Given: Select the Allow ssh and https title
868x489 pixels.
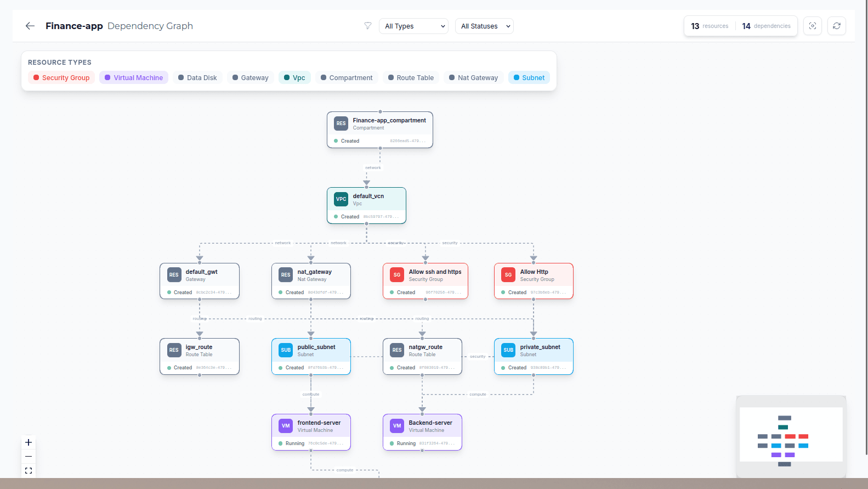Looking at the screenshot, I should click(435, 272).
